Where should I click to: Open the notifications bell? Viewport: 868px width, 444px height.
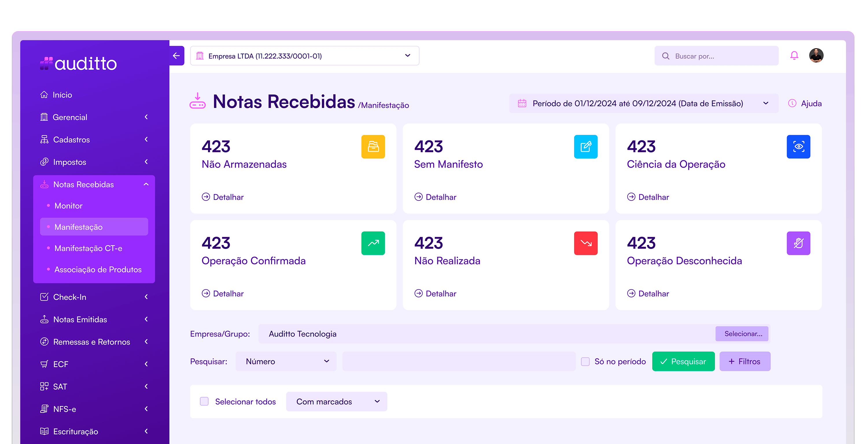[795, 55]
